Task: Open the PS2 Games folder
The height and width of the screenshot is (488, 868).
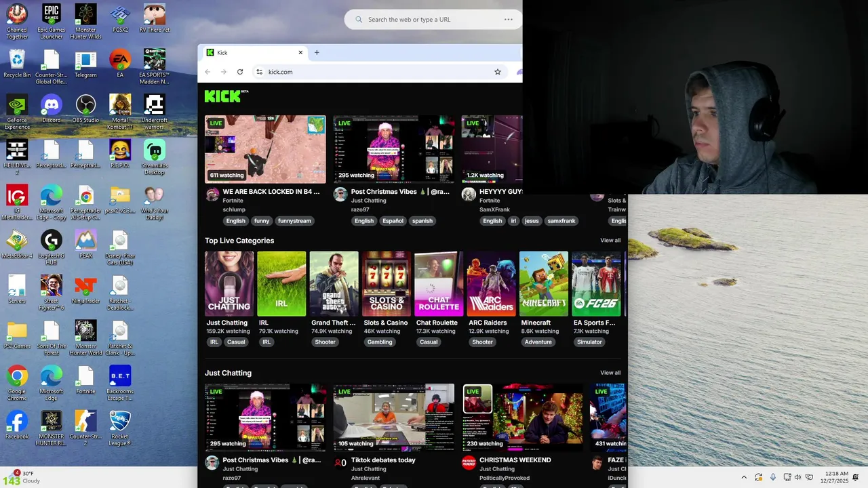Action: coord(17,335)
